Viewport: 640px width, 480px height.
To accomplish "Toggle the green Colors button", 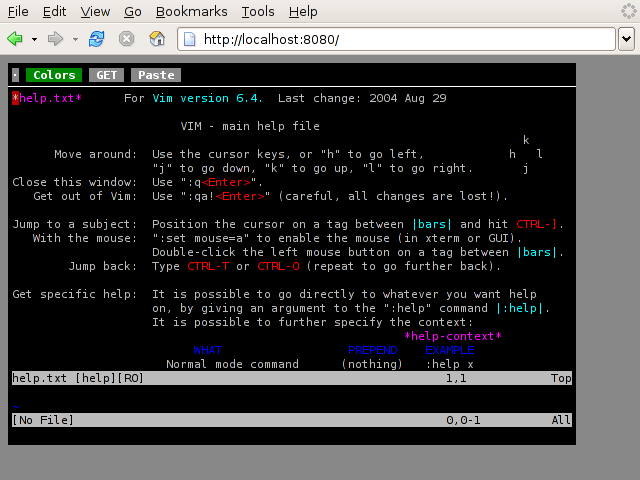I will [x=54, y=75].
